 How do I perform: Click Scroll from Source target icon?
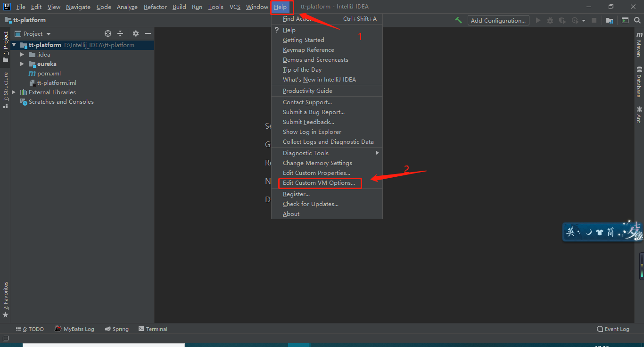click(108, 33)
